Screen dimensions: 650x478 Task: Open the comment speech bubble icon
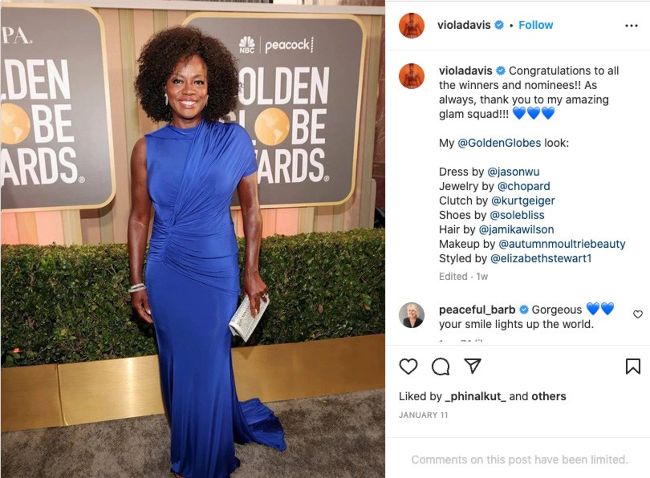point(440,366)
